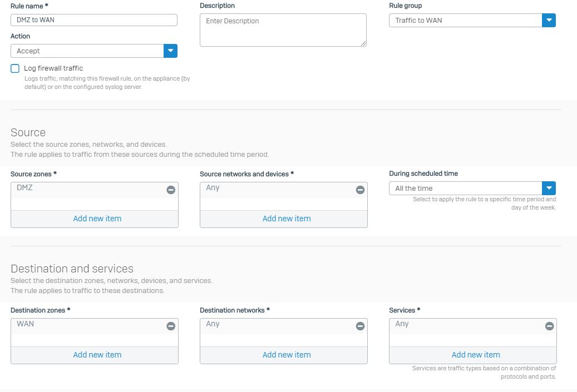This screenshot has width=577, height=392.
Task: Remove Any from Source networks and devices
Action: pos(360,190)
